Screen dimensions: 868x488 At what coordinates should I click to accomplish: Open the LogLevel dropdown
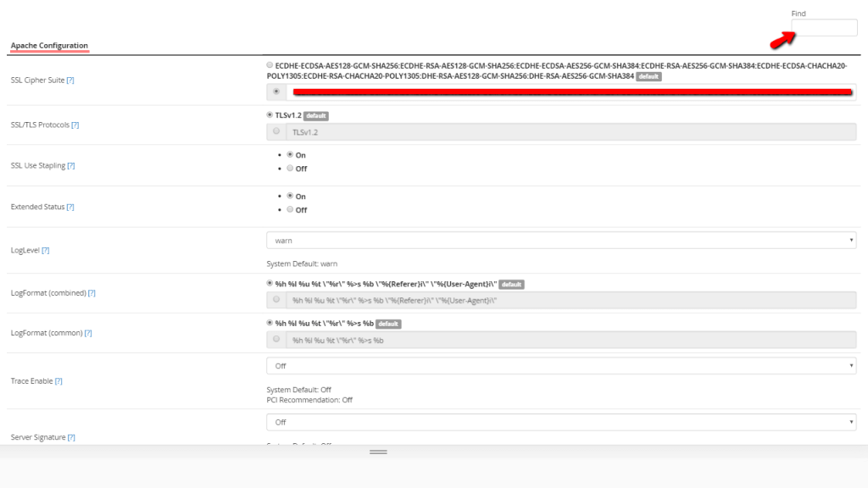[x=561, y=241]
